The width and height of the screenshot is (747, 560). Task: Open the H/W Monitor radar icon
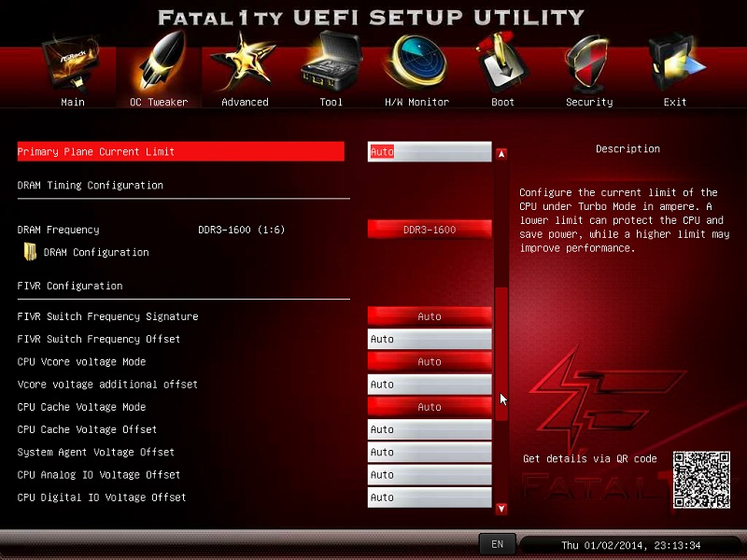(x=416, y=63)
